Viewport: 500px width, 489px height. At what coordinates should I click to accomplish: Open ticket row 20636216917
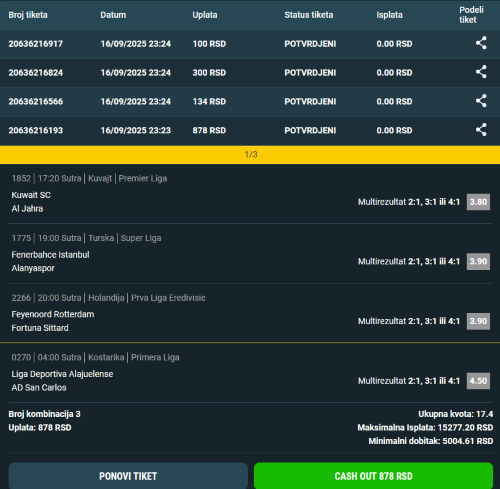point(250,44)
